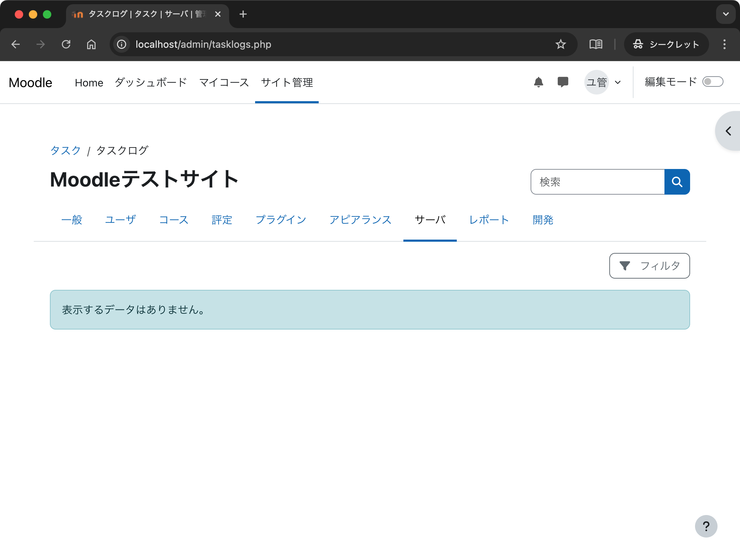
Task: Follow the タスク breadcrumb link
Action: point(66,150)
